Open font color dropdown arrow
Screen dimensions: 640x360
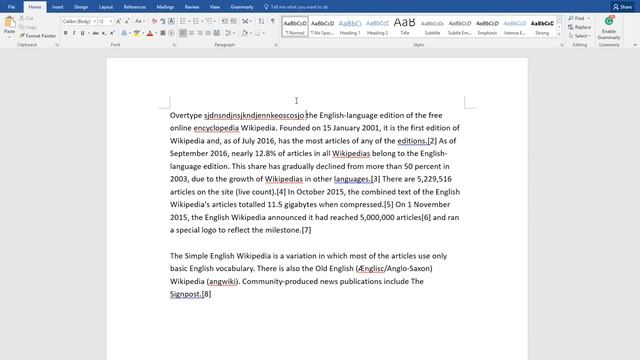pyautogui.click(x=156, y=33)
